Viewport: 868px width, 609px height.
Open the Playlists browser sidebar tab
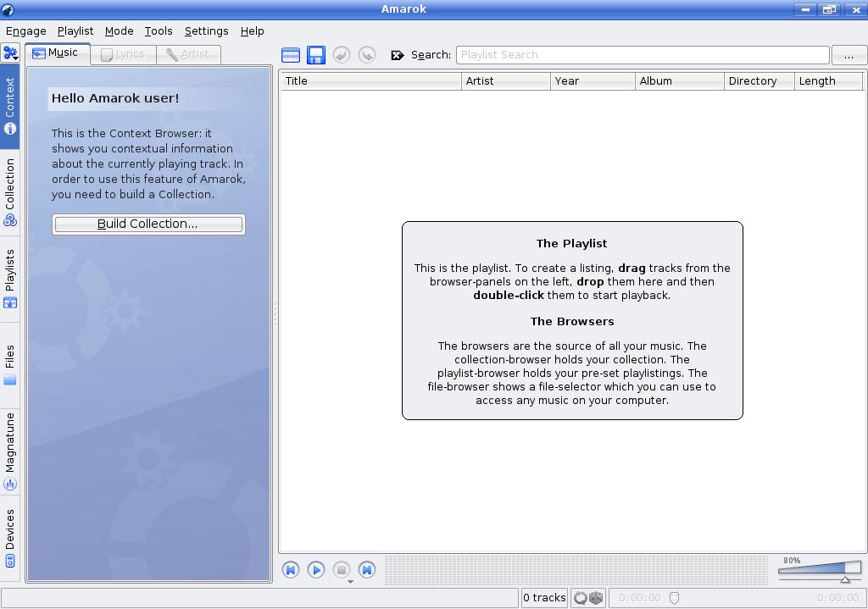[x=10, y=279]
